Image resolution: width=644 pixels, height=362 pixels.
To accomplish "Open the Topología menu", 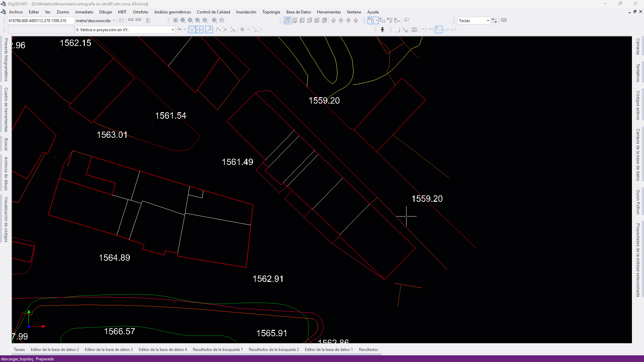I will pos(271,12).
